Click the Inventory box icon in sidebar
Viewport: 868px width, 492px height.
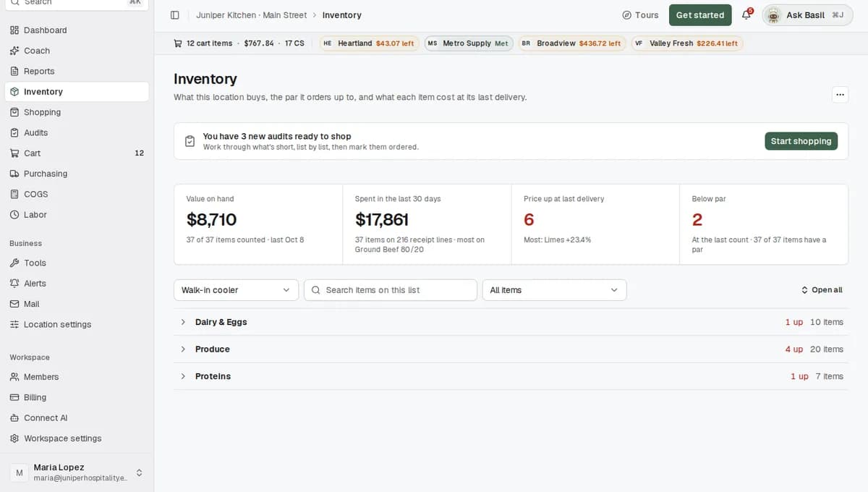(14, 92)
